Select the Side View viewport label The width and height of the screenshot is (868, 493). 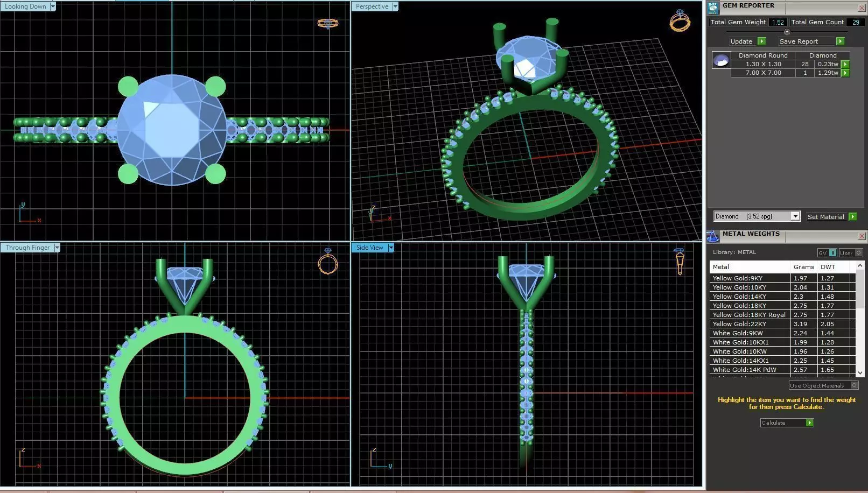(370, 248)
